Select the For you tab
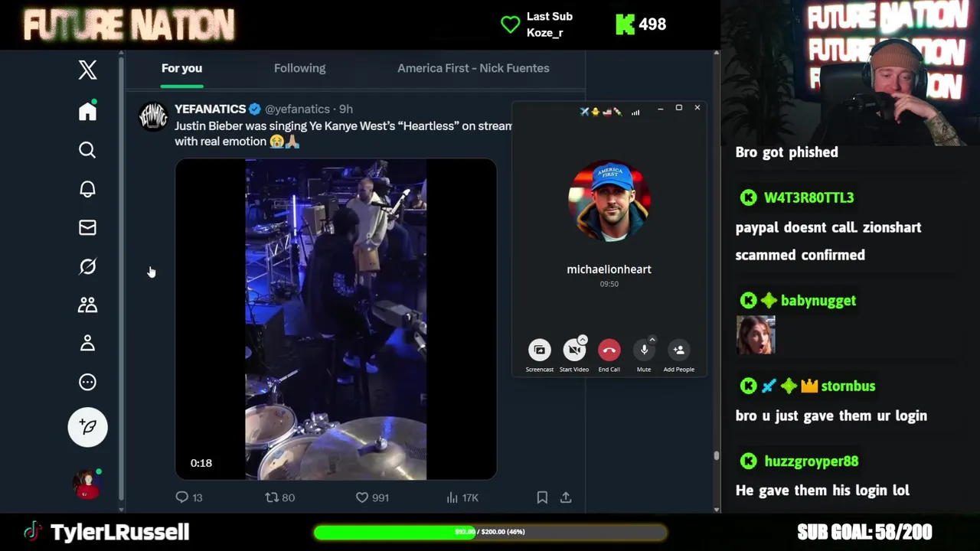The height and width of the screenshot is (551, 980). pyautogui.click(x=181, y=68)
